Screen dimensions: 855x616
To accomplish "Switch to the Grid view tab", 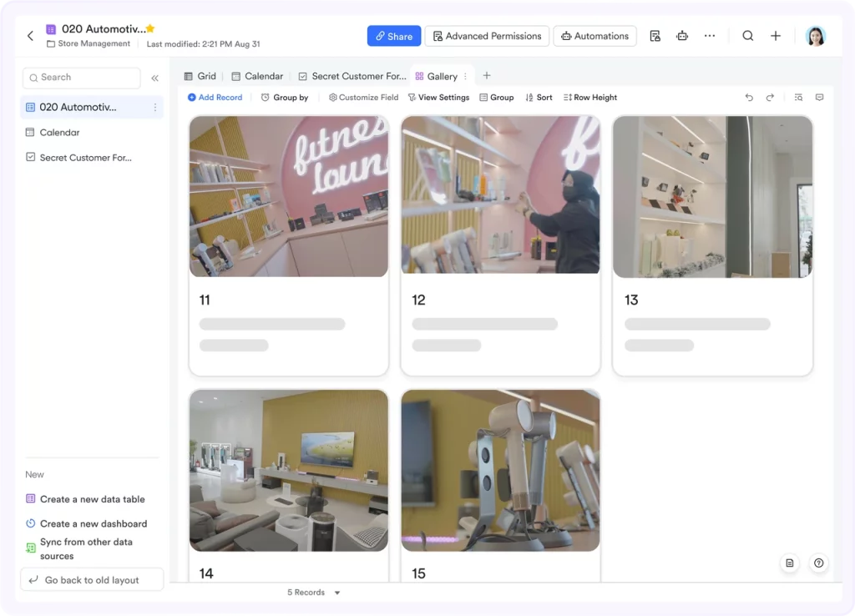I will tap(200, 76).
